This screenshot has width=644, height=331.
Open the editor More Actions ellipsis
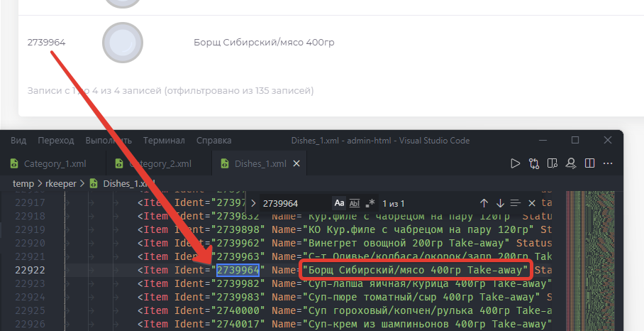(608, 164)
